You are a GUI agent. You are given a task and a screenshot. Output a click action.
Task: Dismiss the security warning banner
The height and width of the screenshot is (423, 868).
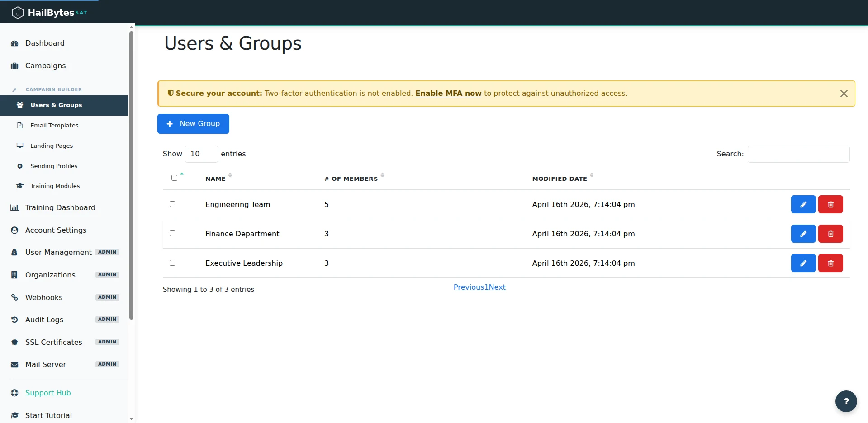[844, 93]
